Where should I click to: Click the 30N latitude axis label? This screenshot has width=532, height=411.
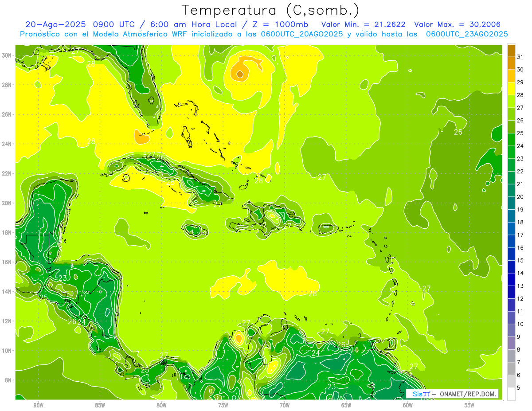pos(7,55)
